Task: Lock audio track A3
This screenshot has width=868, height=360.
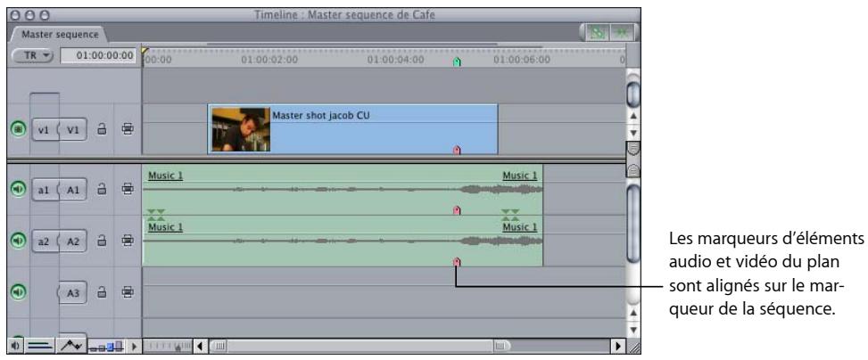Action: tap(102, 291)
